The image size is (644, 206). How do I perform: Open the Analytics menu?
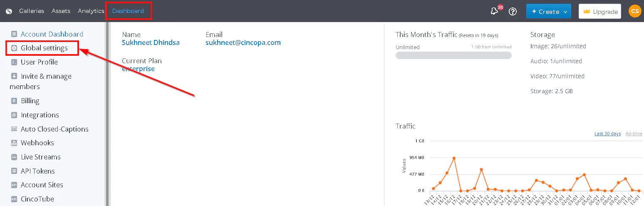tap(91, 11)
